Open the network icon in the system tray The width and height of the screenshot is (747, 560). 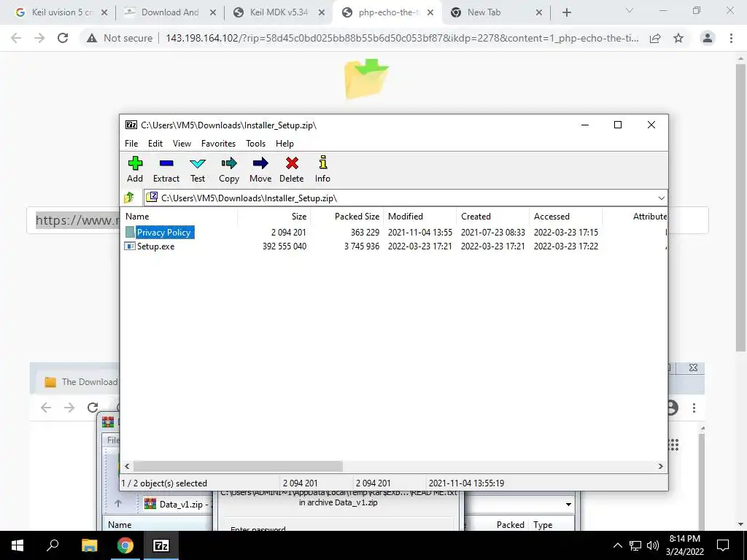(x=635, y=545)
